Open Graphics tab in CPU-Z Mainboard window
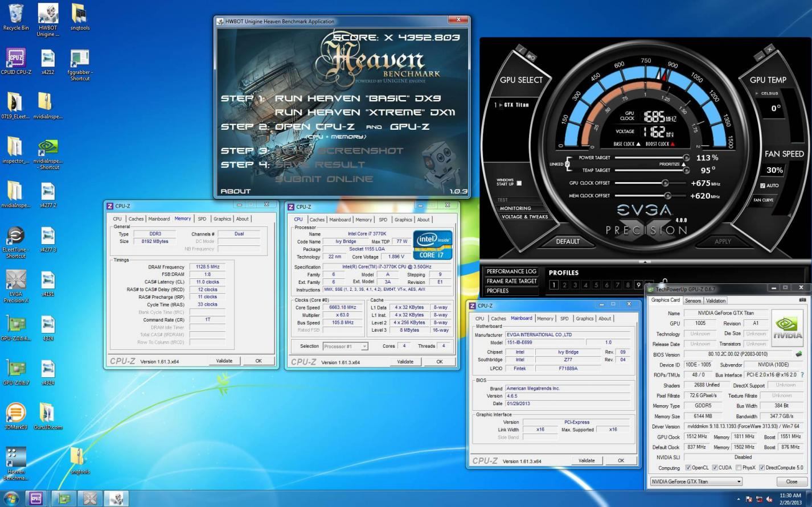812x507 pixels. point(584,319)
